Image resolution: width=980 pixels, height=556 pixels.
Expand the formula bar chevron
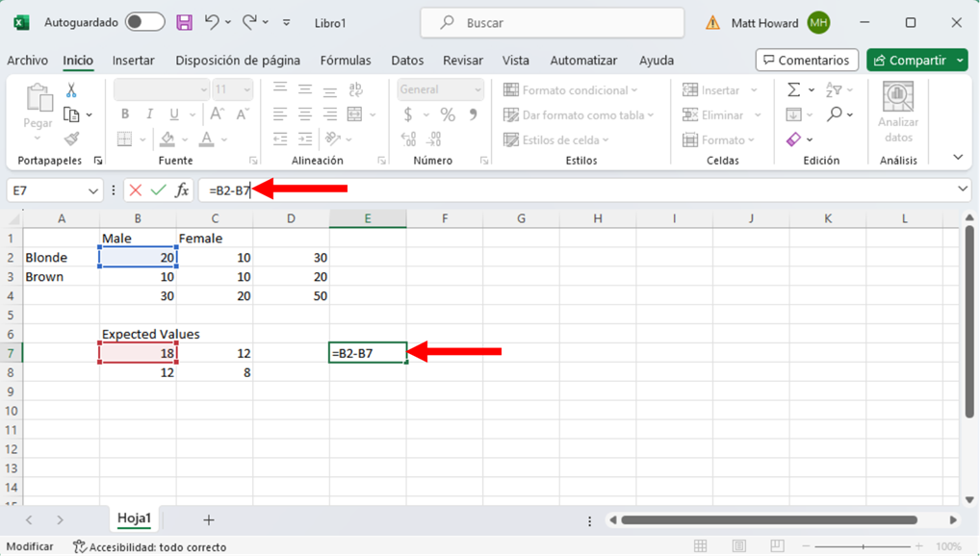tap(963, 190)
